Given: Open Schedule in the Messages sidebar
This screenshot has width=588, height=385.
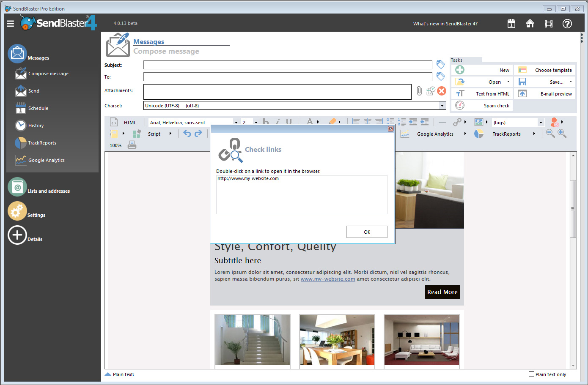Looking at the screenshot, I should pos(38,108).
